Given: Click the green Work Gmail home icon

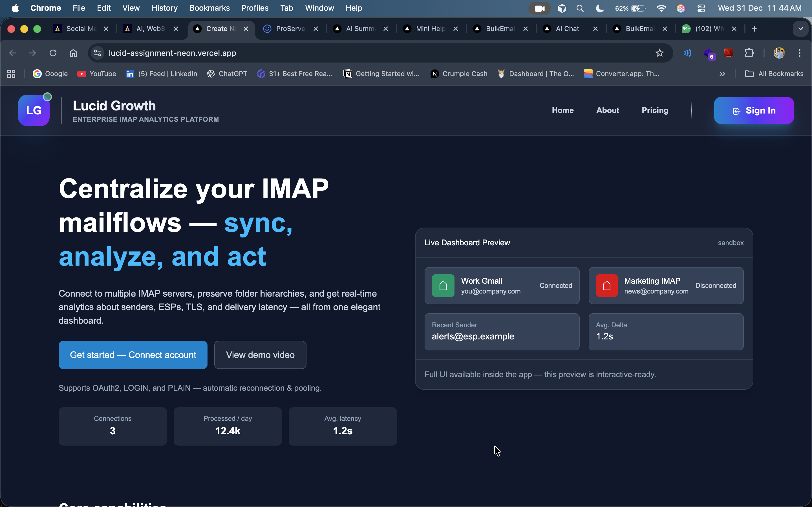Looking at the screenshot, I should click(x=443, y=286).
